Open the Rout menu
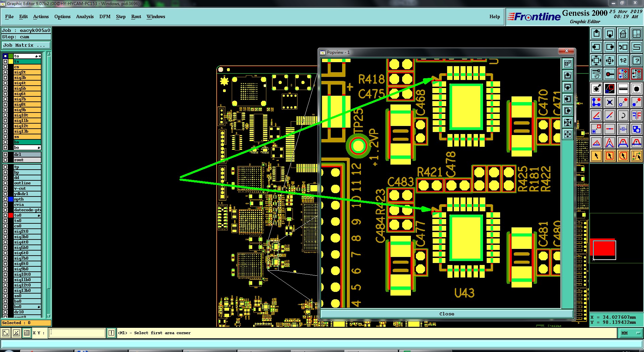This screenshot has width=644, height=352. tap(136, 16)
